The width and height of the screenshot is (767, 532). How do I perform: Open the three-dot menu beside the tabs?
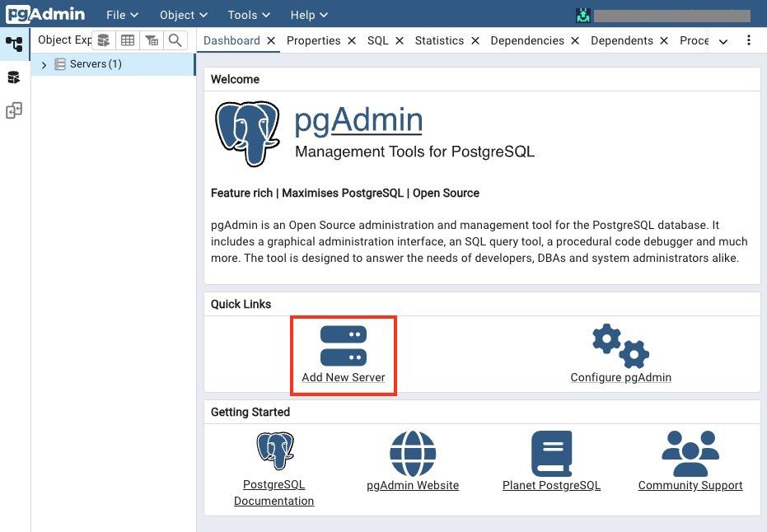tap(749, 40)
